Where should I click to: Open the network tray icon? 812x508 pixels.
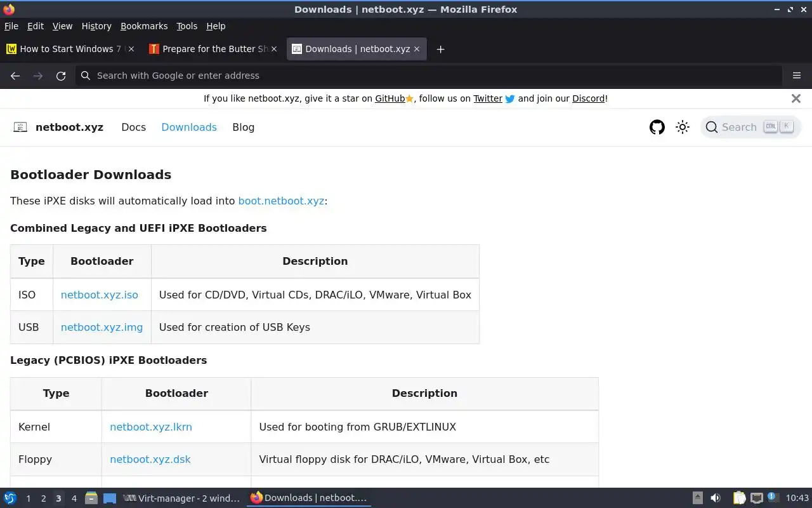[756, 498]
